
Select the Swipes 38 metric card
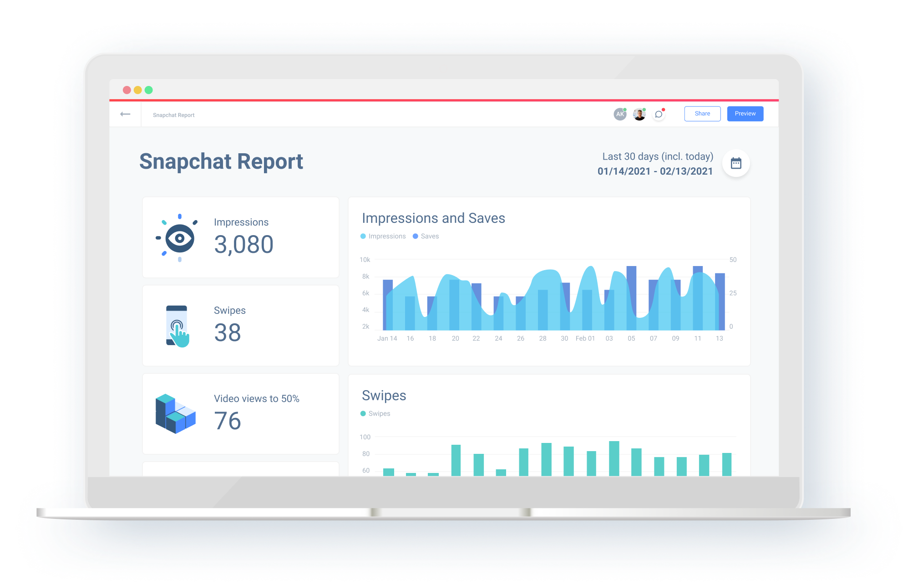pyautogui.click(x=240, y=326)
